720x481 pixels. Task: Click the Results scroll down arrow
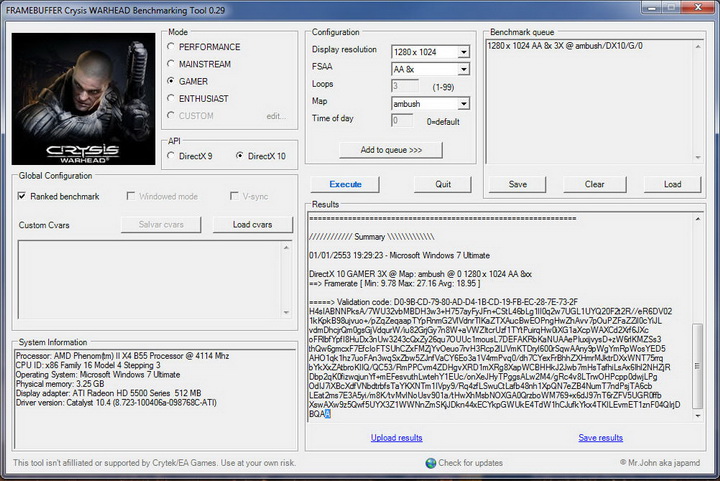click(698, 416)
